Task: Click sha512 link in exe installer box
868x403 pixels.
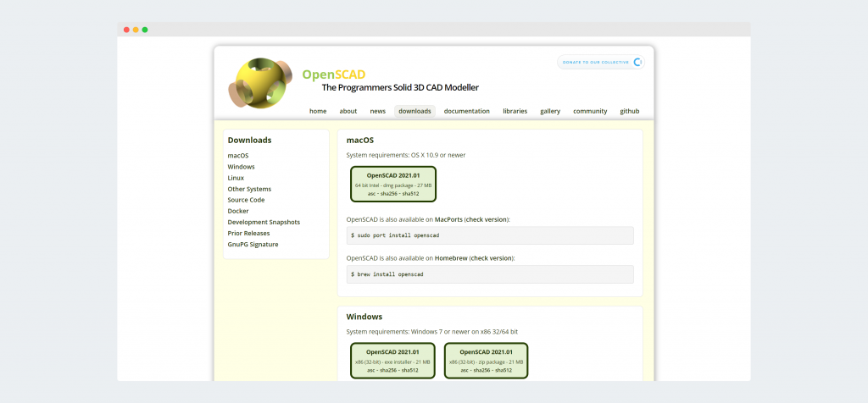Action: pyautogui.click(x=410, y=370)
